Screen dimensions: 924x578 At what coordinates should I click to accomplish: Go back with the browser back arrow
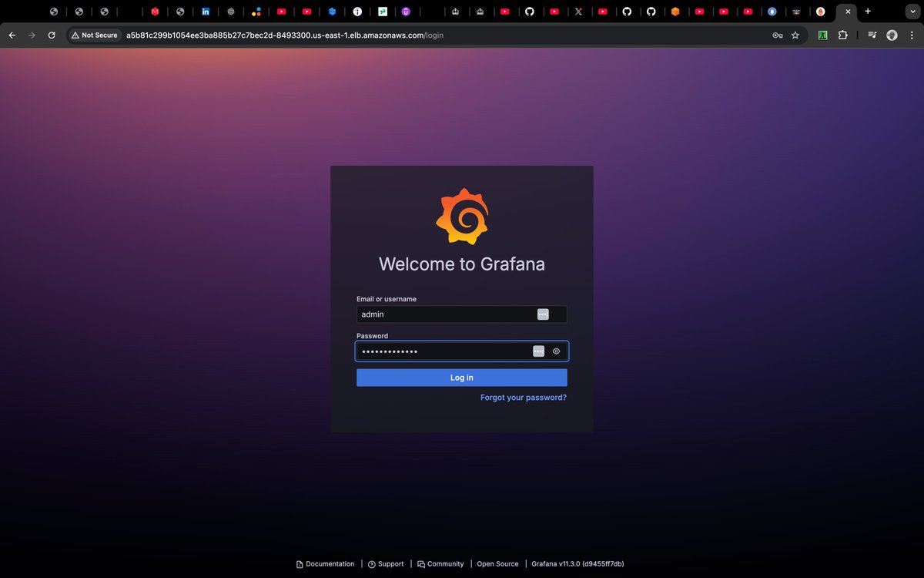(x=12, y=35)
